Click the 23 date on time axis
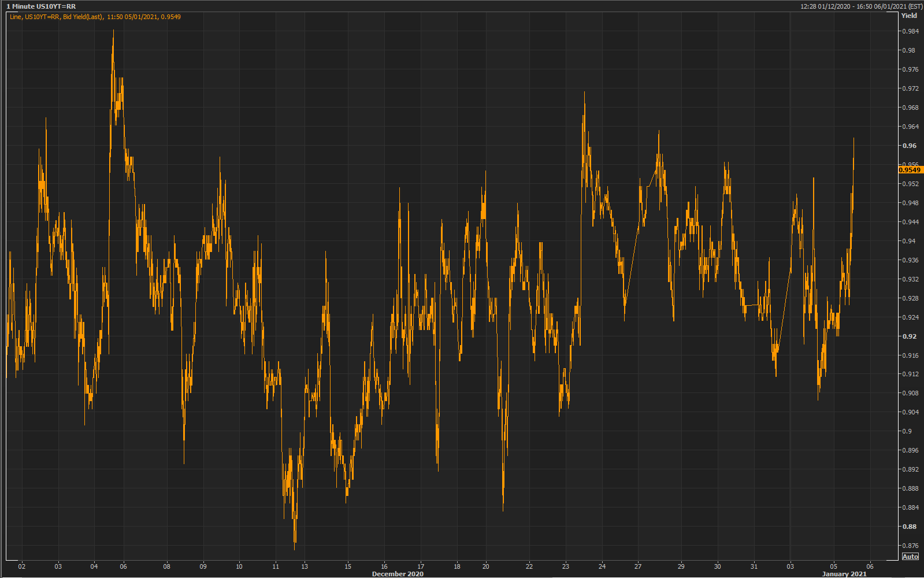This screenshot has width=924, height=578. [566, 566]
